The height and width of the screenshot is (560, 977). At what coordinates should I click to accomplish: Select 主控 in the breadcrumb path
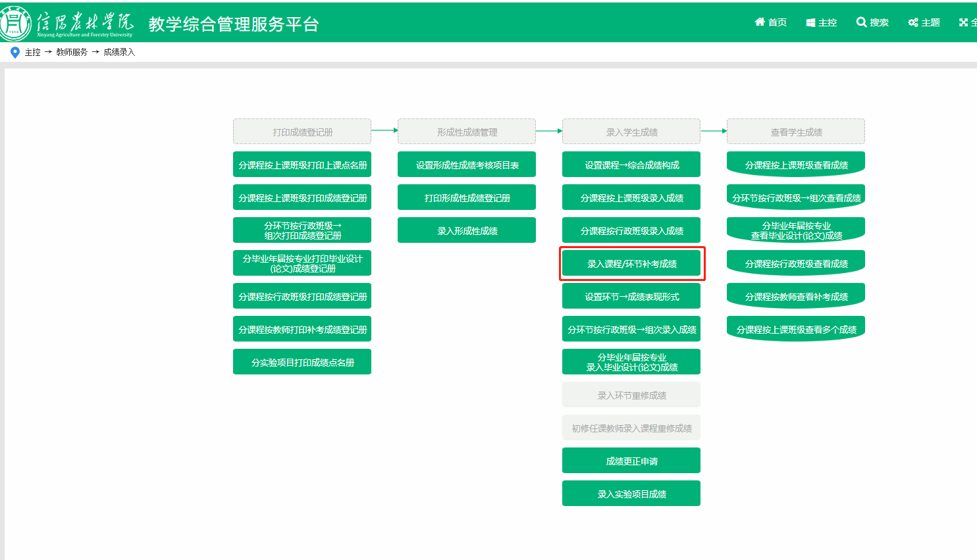pos(33,53)
